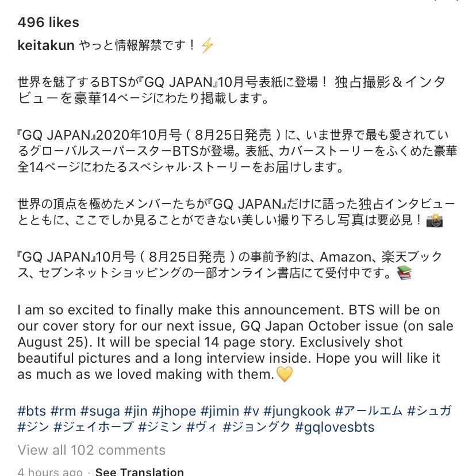Viewport: 476px width, 476px height.
Task: Tap the #rm hashtag
Action: pyautogui.click(x=63, y=411)
